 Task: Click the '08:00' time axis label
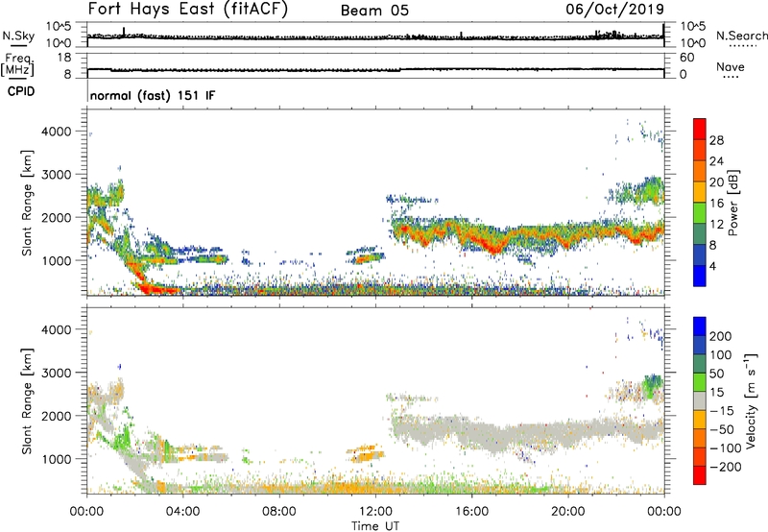click(279, 512)
